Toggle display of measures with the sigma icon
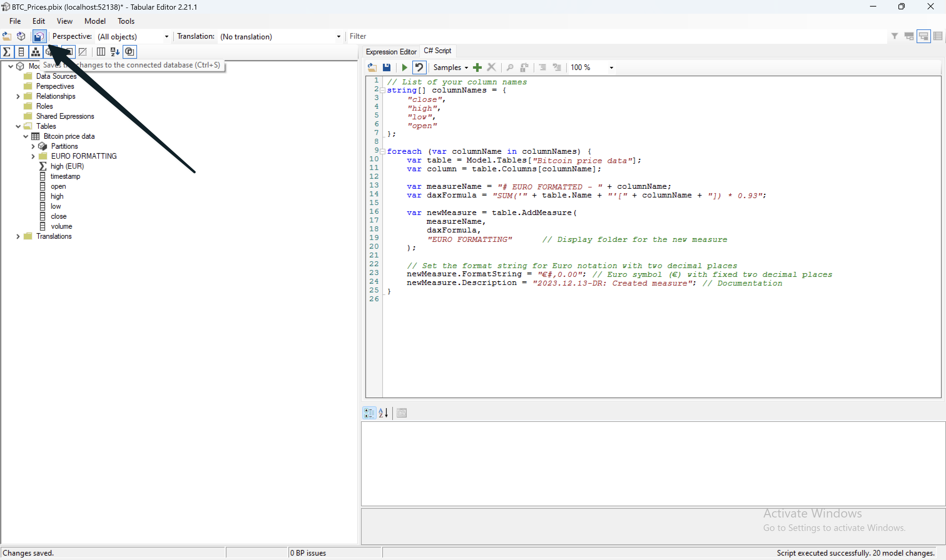This screenshot has width=946, height=560. coord(7,52)
